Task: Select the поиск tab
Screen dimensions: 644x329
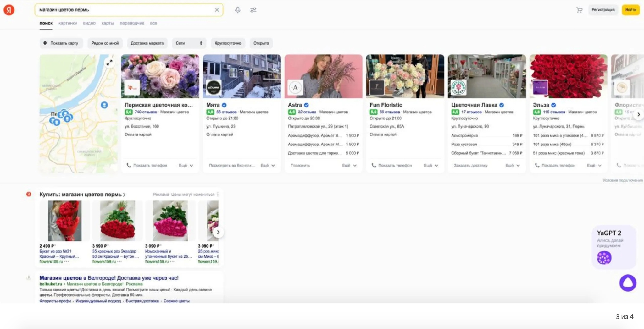Action: coord(46,23)
